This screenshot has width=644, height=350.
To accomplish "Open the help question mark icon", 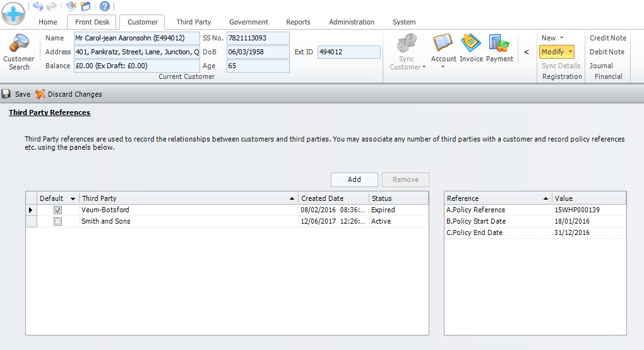I will 105,6.
